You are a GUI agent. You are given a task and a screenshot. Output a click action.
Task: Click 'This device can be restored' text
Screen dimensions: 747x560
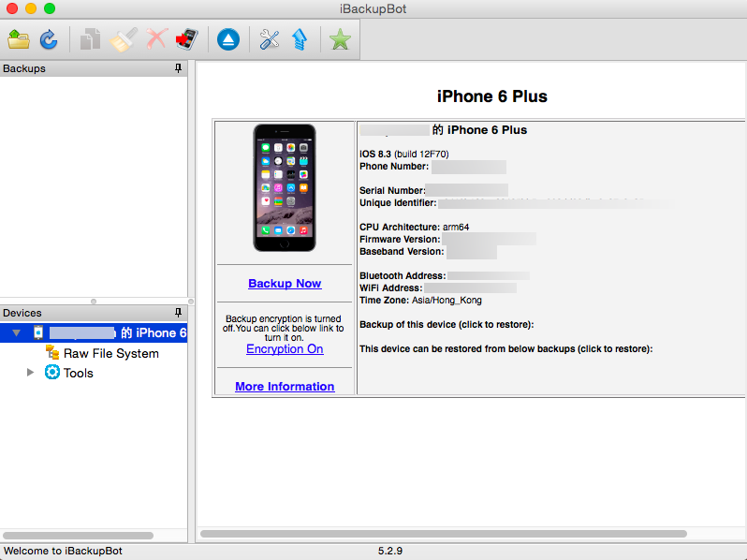(x=505, y=349)
